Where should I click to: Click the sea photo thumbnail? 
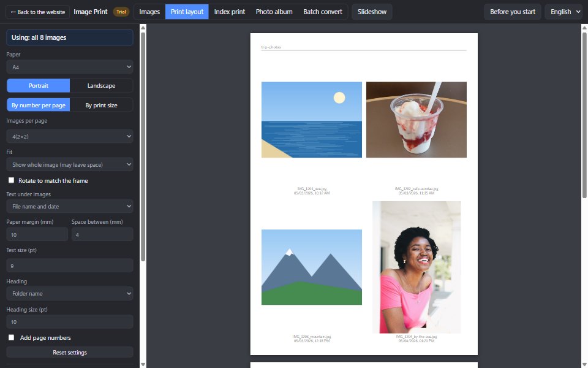[x=312, y=120]
